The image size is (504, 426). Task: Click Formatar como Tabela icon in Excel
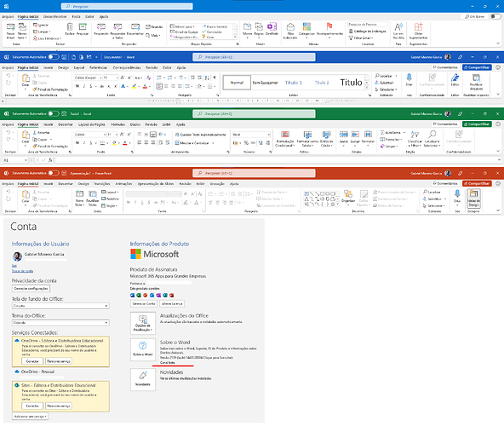click(x=307, y=135)
